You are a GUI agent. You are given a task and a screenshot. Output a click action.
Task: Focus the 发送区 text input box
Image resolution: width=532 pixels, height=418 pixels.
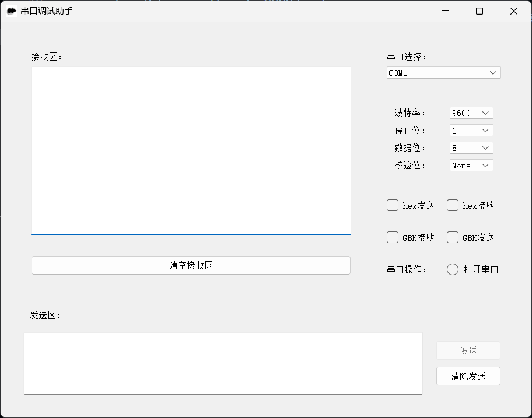[x=223, y=363]
